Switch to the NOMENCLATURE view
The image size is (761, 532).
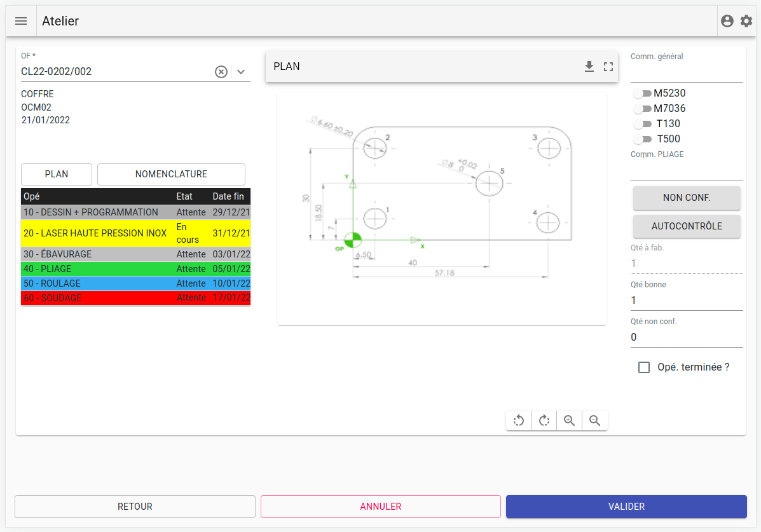click(x=171, y=174)
